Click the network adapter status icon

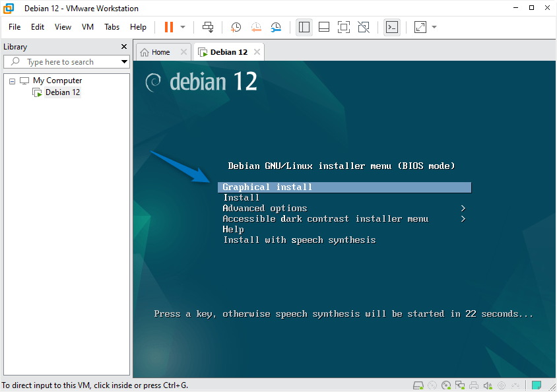click(x=460, y=385)
